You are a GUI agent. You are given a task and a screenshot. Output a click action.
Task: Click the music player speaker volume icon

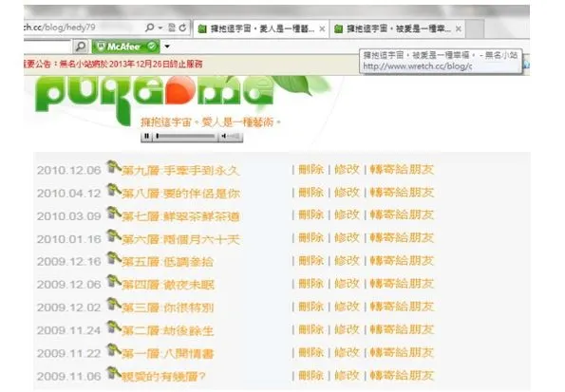[x=224, y=136]
